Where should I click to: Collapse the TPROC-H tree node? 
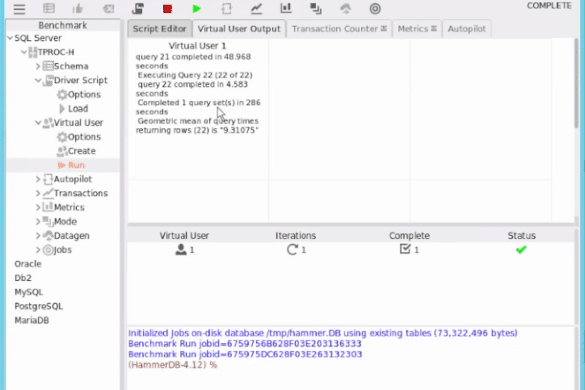click(24, 52)
